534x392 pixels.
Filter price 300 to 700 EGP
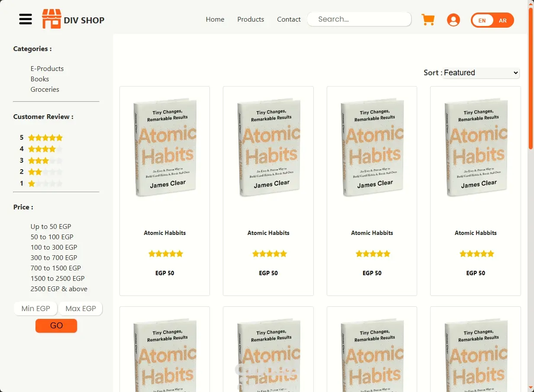click(54, 257)
